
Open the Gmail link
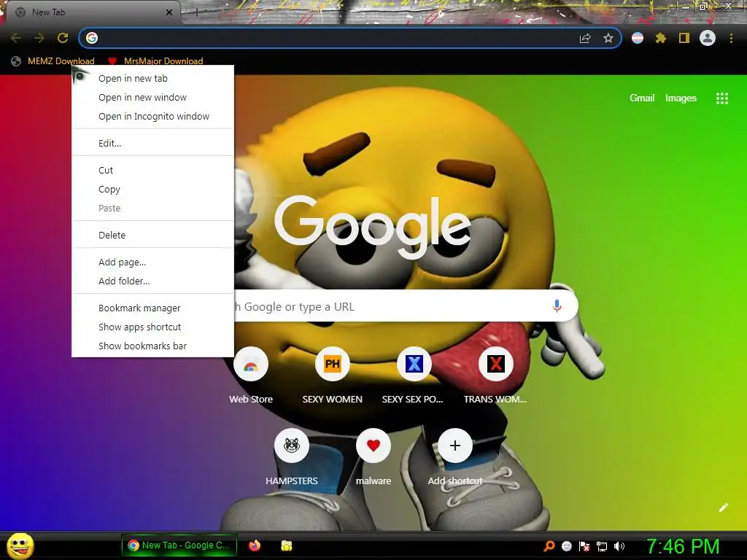[x=642, y=98]
